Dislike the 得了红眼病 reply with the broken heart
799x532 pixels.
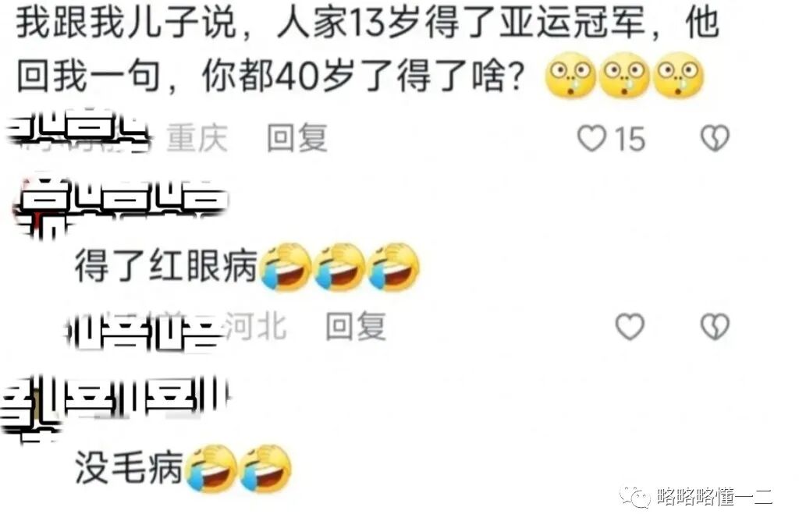(x=715, y=326)
